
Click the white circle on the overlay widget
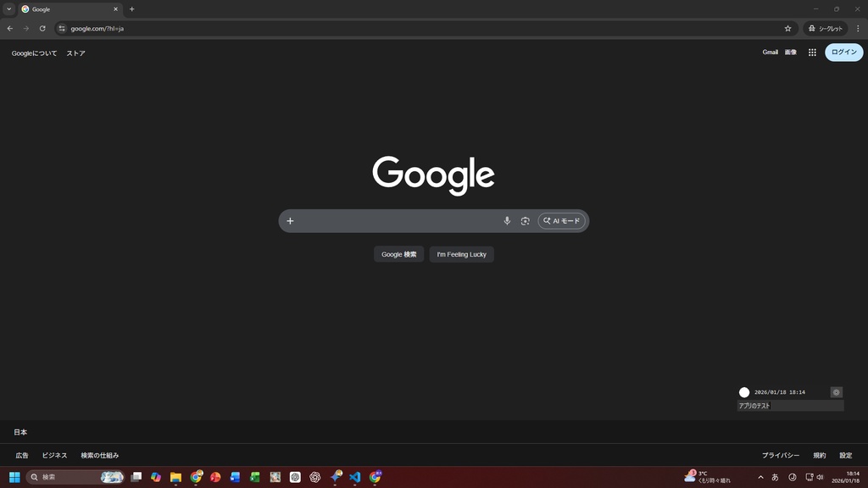pyautogui.click(x=744, y=392)
